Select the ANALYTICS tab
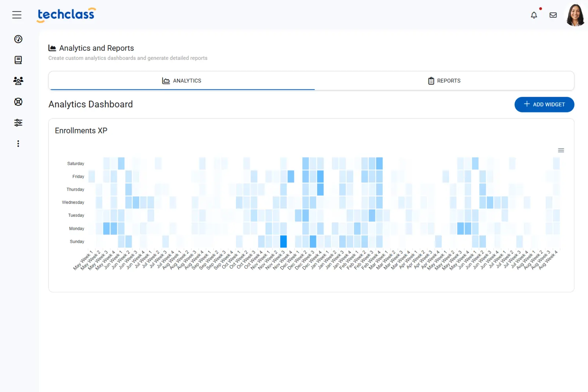 [182, 80]
